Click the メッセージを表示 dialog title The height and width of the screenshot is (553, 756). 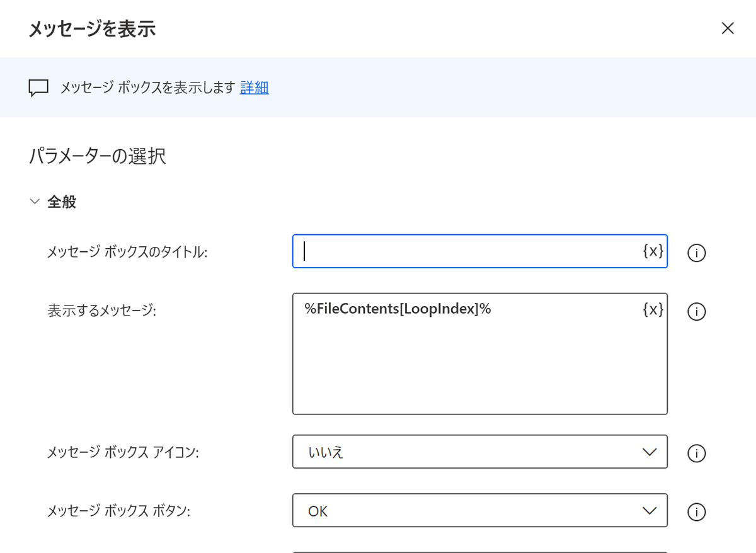coord(92,29)
